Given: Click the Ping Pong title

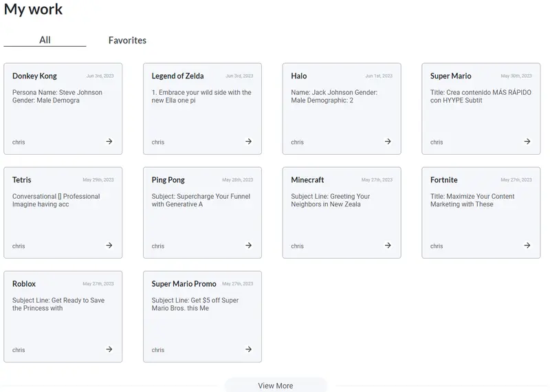Looking at the screenshot, I should coord(168,179).
